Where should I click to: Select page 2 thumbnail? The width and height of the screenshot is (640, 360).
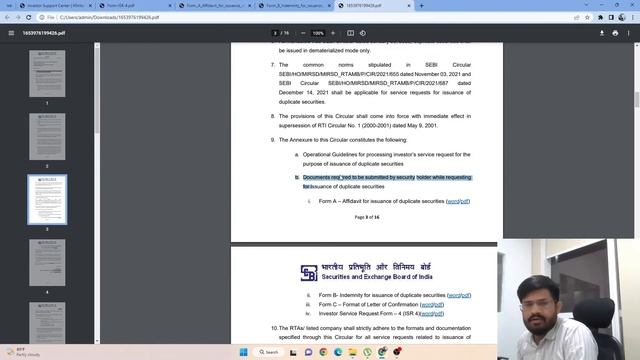point(47,136)
